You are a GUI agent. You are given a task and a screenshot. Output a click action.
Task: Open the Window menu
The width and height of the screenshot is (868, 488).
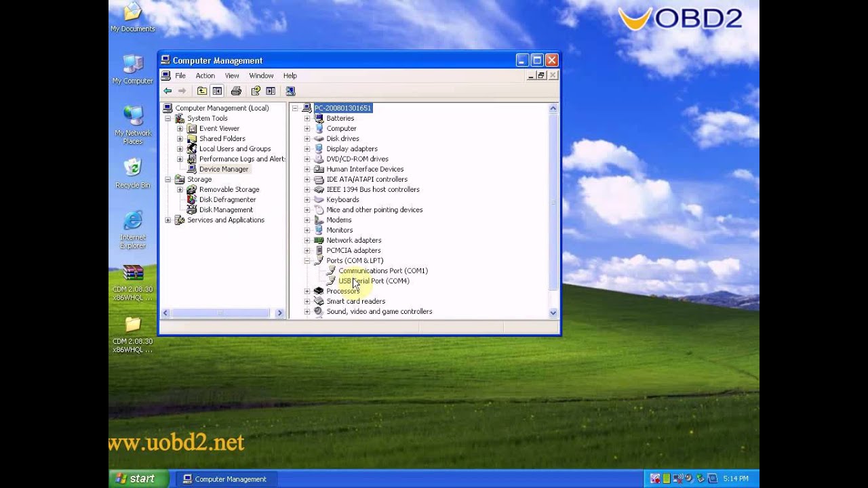pyautogui.click(x=261, y=76)
